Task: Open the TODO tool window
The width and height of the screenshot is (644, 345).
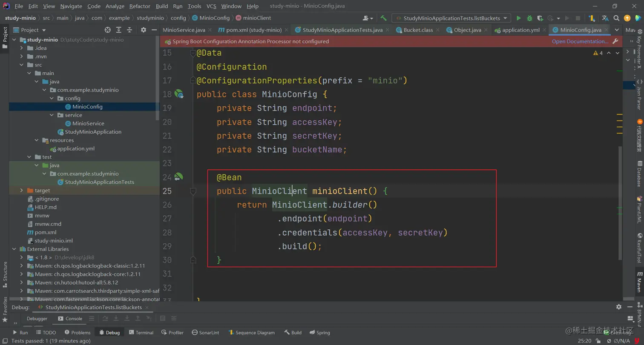Action: click(46, 333)
